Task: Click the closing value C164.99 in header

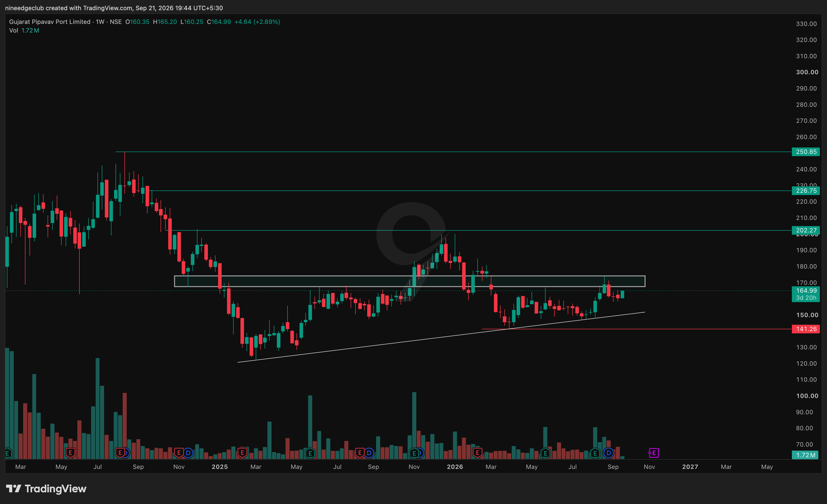Action: pyautogui.click(x=219, y=22)
